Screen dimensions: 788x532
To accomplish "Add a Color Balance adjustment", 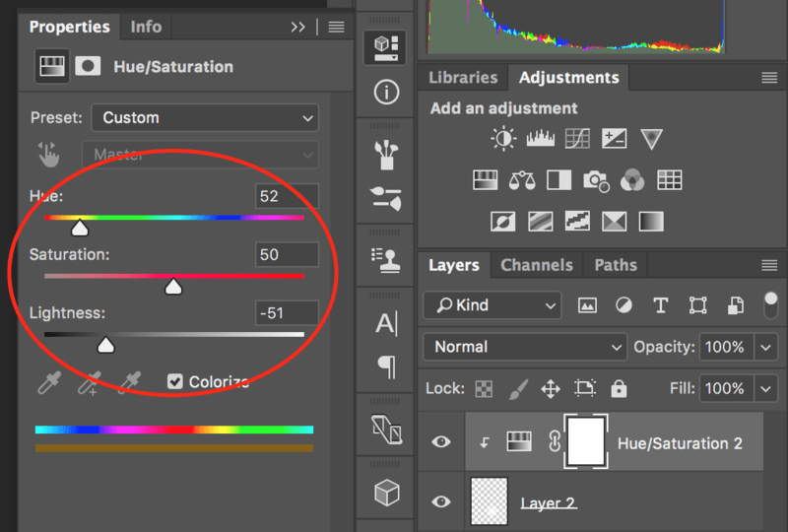I will click(x=522, y=180).
